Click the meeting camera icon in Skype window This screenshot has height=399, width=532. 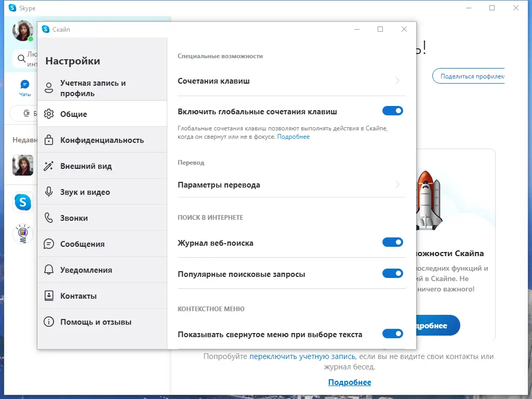tap(26, 113)
